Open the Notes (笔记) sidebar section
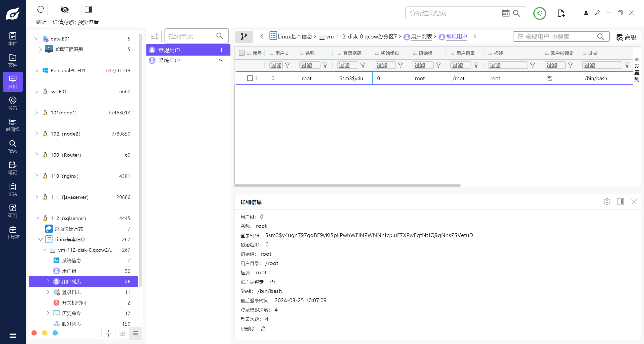Screen dimensions: 644x344 13,168
